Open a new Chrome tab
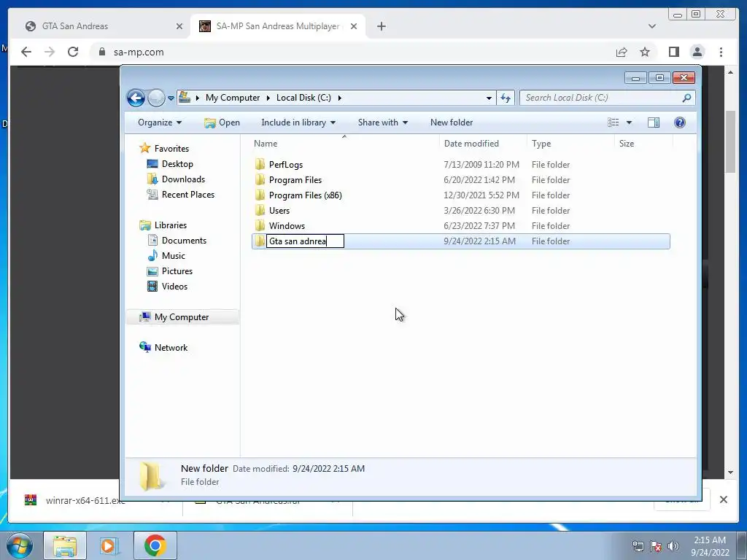 (381, 26)
